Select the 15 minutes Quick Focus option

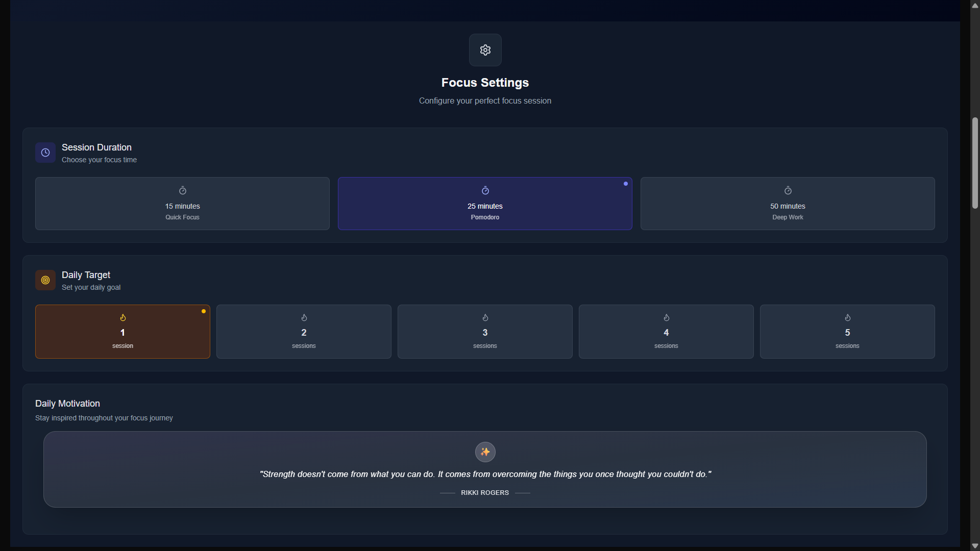182,204
